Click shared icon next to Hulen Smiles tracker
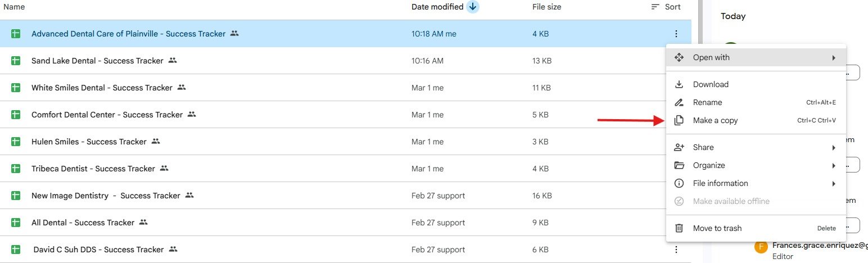 coord(156,142)
